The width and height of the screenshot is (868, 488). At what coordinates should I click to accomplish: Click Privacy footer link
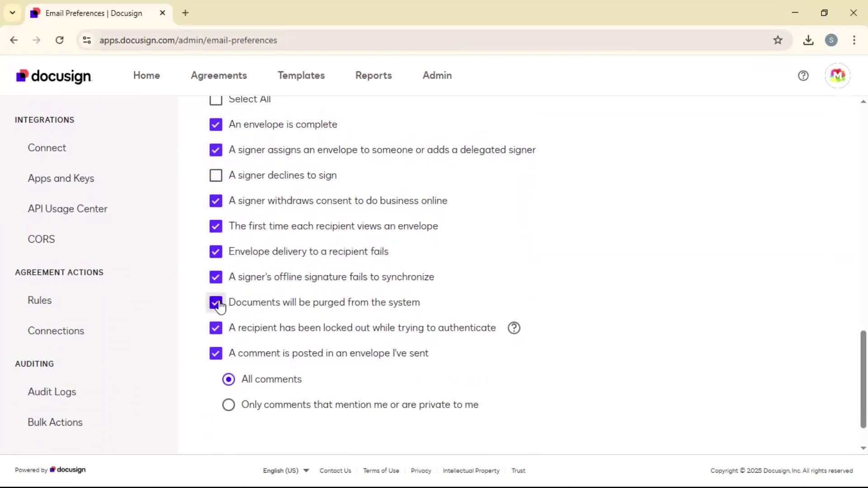click(421, 470)
